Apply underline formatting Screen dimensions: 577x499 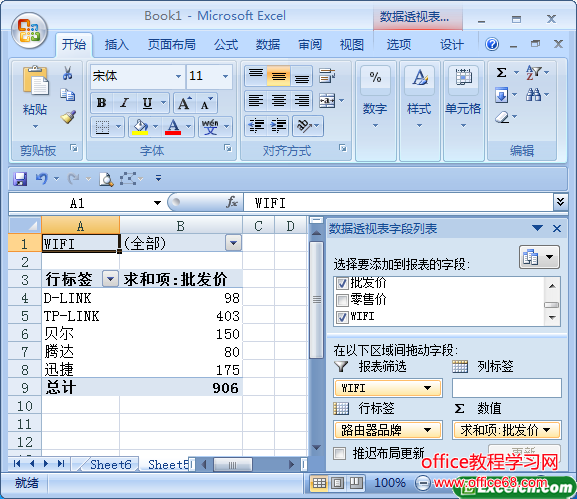(x=147, y=103)
